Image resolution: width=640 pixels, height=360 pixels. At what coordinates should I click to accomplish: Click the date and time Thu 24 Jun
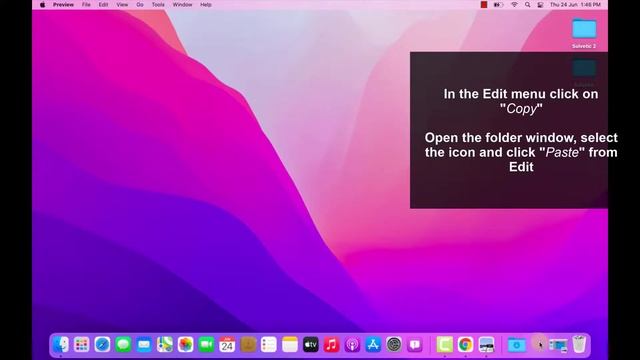[575, 5]
